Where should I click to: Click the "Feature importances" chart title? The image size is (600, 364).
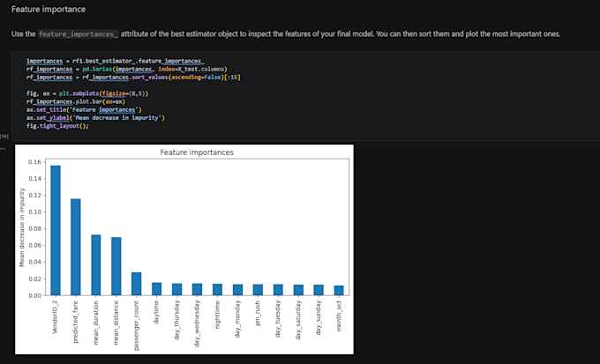pyautogui.click(x=197, y=152)
